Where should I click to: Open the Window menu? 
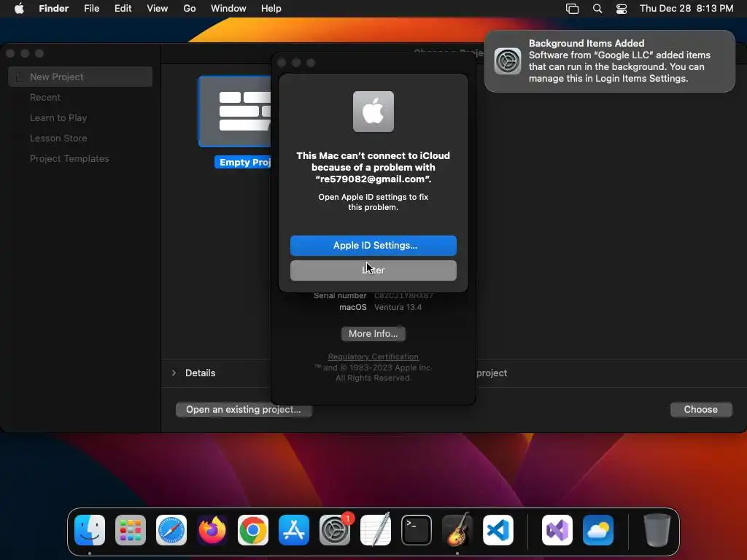pos(228,9)
